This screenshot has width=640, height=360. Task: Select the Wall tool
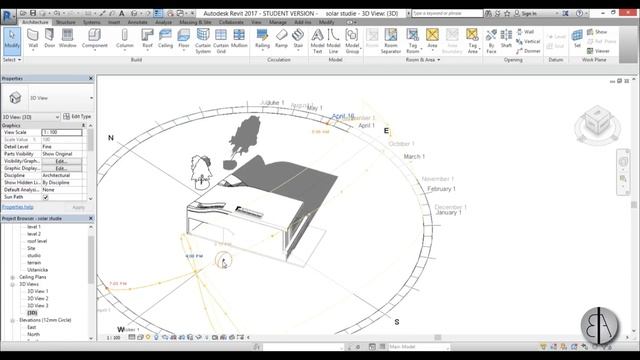point(33,39)
